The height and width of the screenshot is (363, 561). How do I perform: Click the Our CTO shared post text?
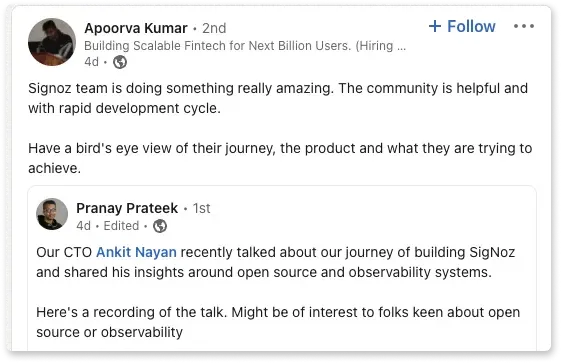[x=275, y=262]
